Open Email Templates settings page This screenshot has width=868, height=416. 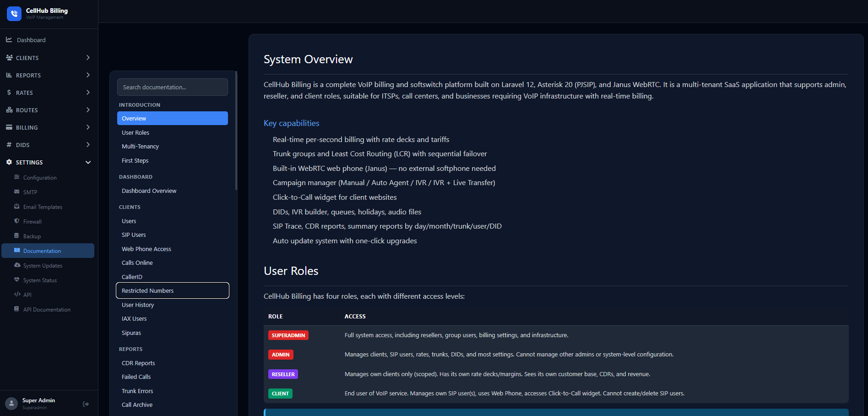[48, 207]
